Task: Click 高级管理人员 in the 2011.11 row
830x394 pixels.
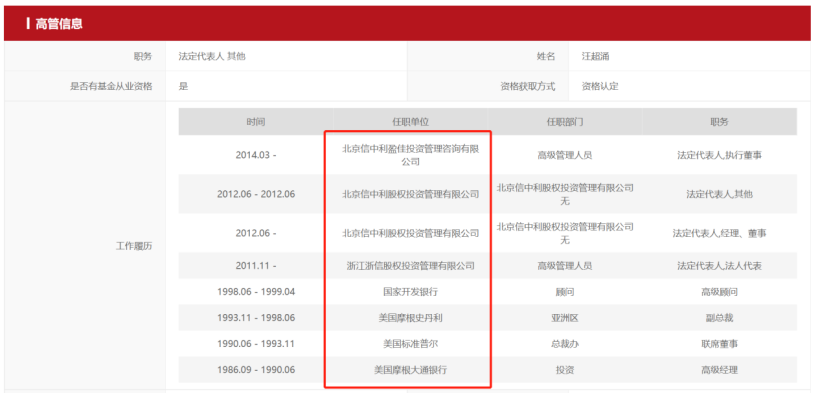Action: click(x=565, y=266)
